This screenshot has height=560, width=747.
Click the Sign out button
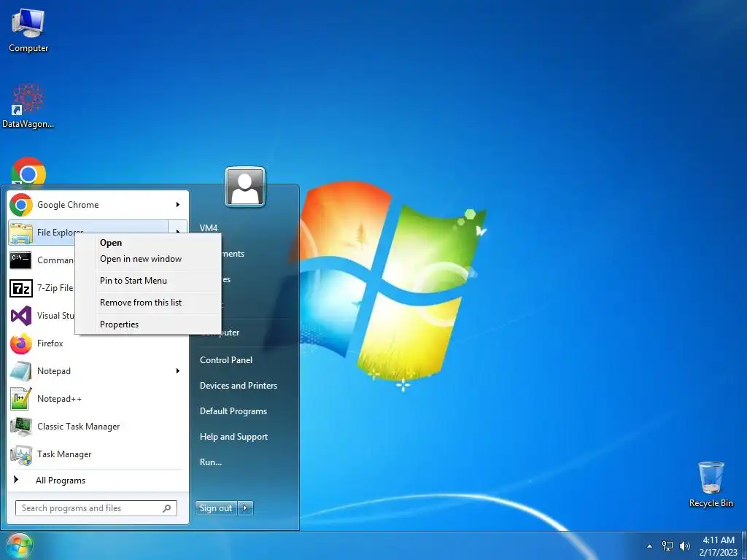[x=216, y=508]
